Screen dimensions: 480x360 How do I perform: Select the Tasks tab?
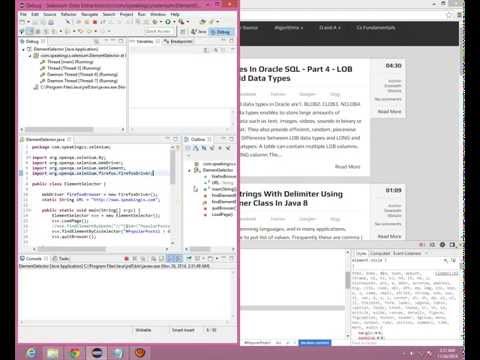pyautogui.click(x=61, y=259)
